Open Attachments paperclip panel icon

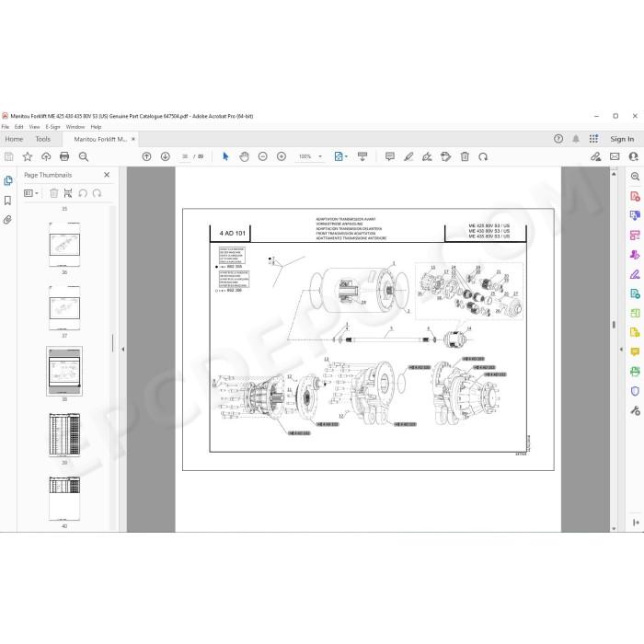point(7,220)
